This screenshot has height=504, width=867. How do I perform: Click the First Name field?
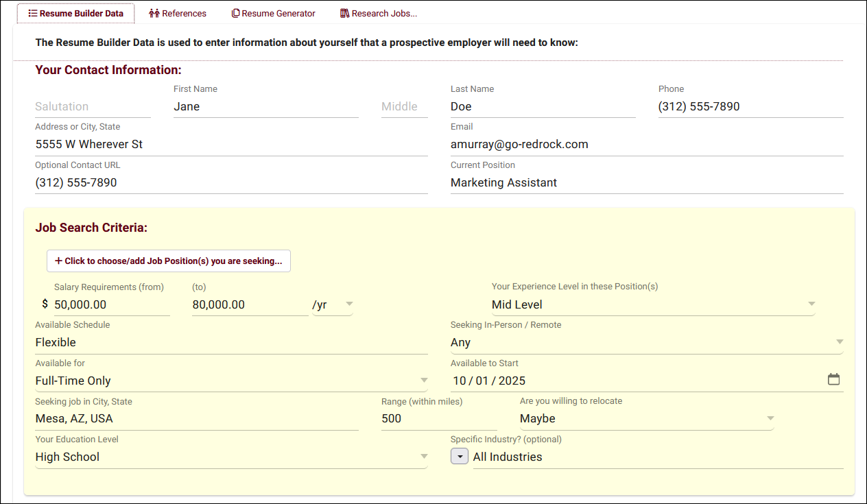pos(265,106)
